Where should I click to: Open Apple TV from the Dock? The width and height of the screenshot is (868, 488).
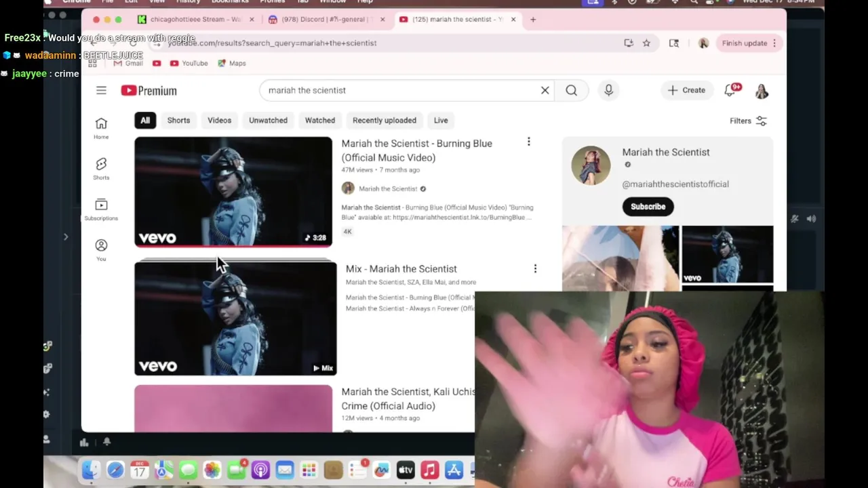(406, 470)
